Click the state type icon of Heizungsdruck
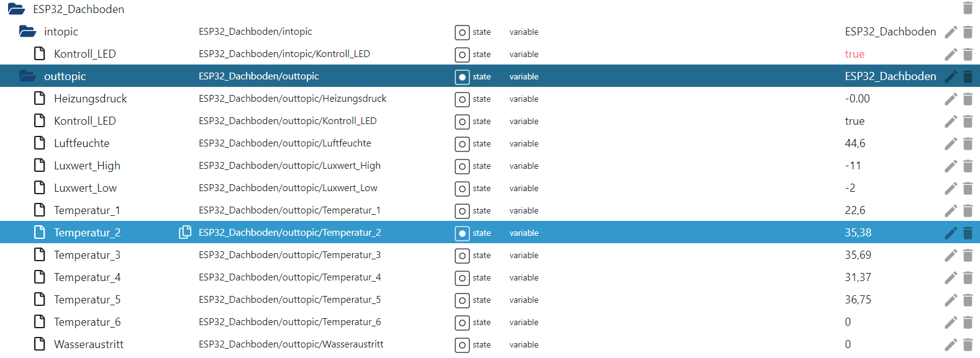Screen dimensions: 980x358 (x=462, y=99)
